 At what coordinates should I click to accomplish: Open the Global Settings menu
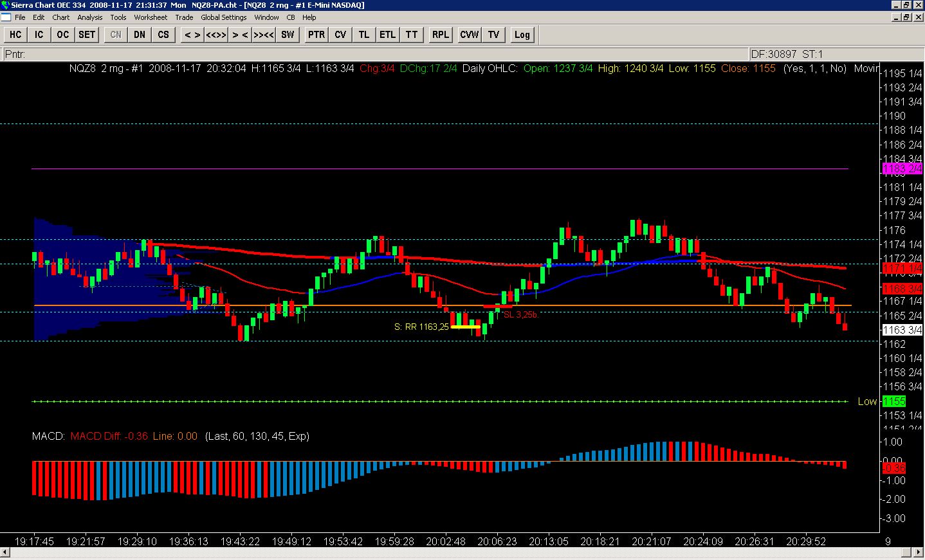tap(223, 17)
